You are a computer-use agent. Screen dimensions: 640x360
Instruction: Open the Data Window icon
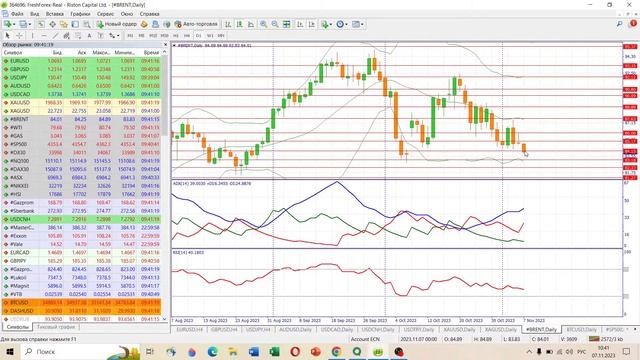click(53, 24)
